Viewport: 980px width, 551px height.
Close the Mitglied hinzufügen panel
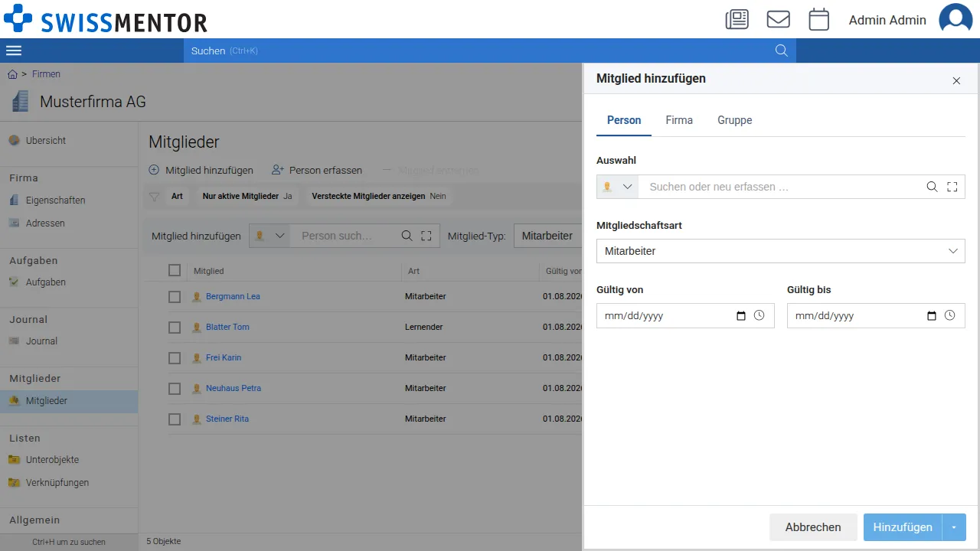click(956, 80)
